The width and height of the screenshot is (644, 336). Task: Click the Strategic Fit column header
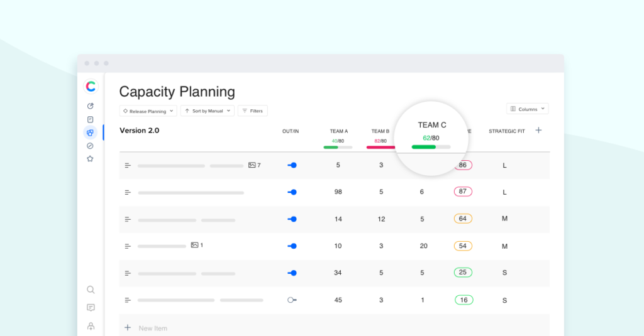click(x=506, y=131)
